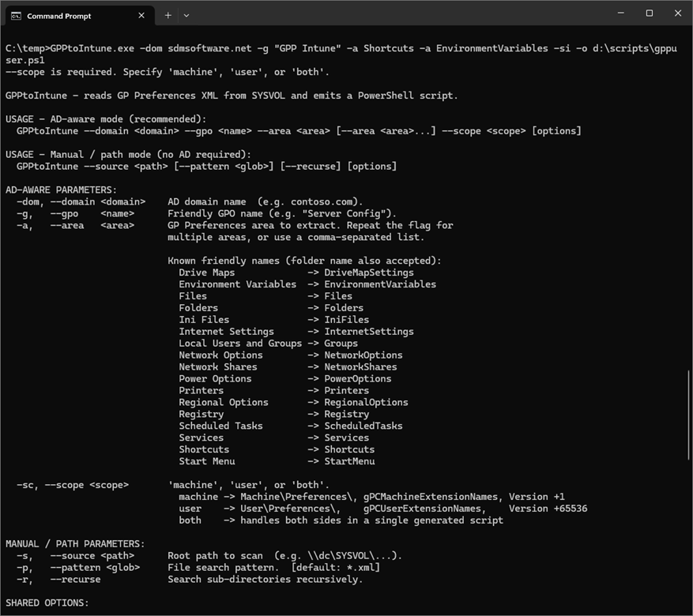693x616 pixels.
Task: Minimize the terminal window
Action: [621, 13]
